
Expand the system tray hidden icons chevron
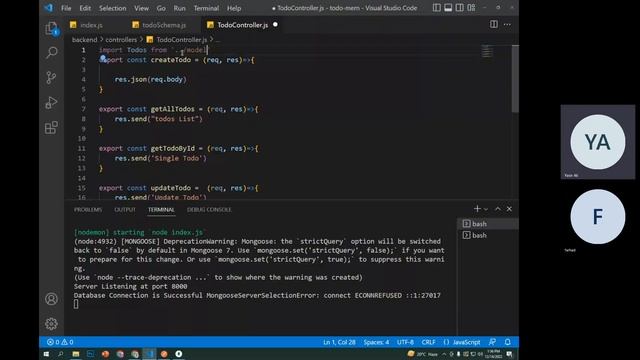point(444,354)
